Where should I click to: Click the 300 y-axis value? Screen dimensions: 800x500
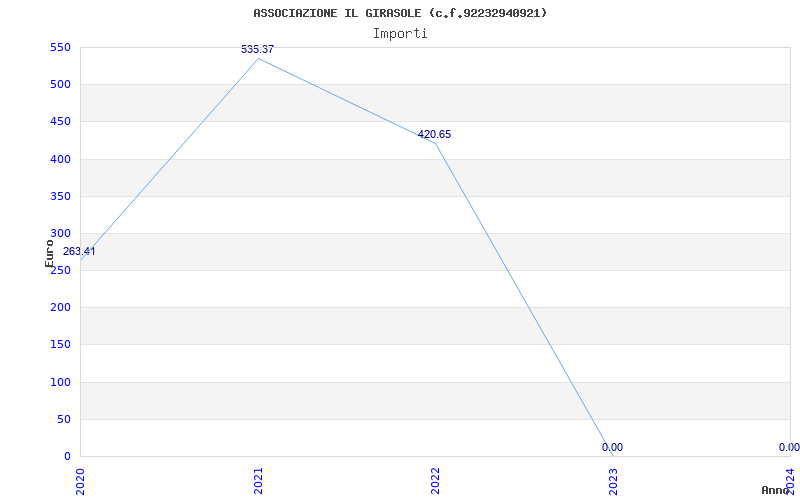point(60,234)
